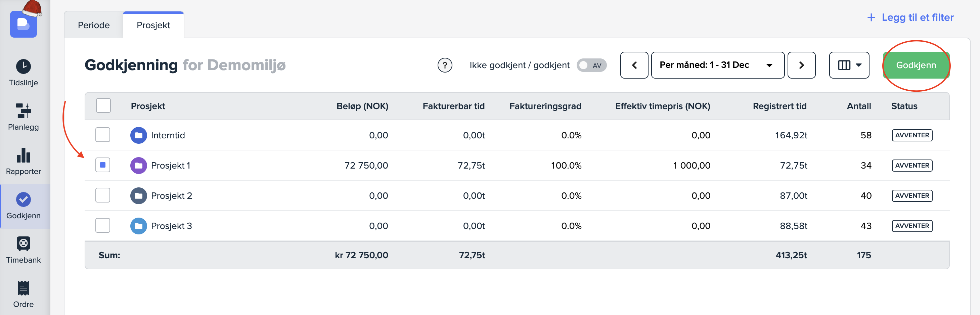
Task: Open the Tidslinje clock icon
Action: tap(23, 66)
